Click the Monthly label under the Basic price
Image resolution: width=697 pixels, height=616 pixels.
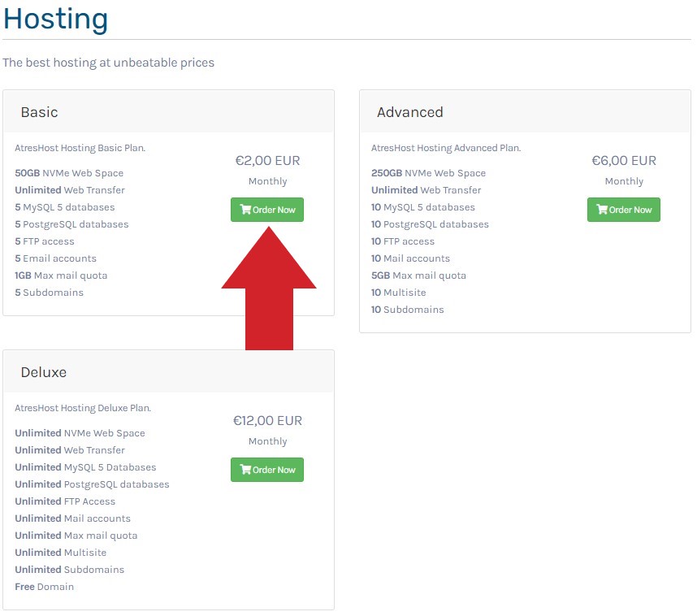tap(267, 181)
